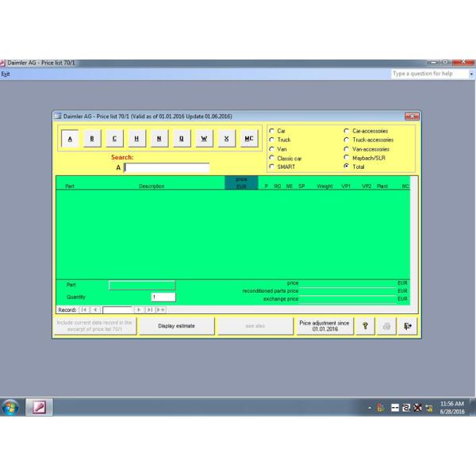Click the Search input field
The height and width of the screenshot is (476, 476).
167,168
